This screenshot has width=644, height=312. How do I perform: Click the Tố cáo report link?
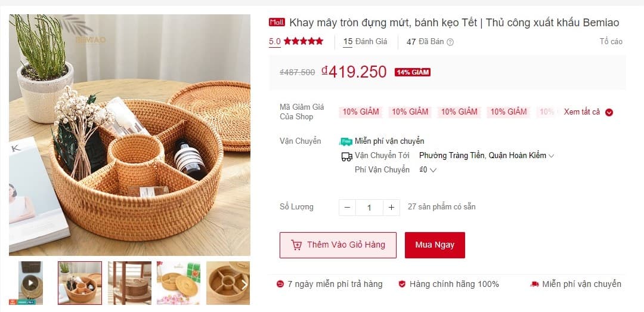[611, 42]
